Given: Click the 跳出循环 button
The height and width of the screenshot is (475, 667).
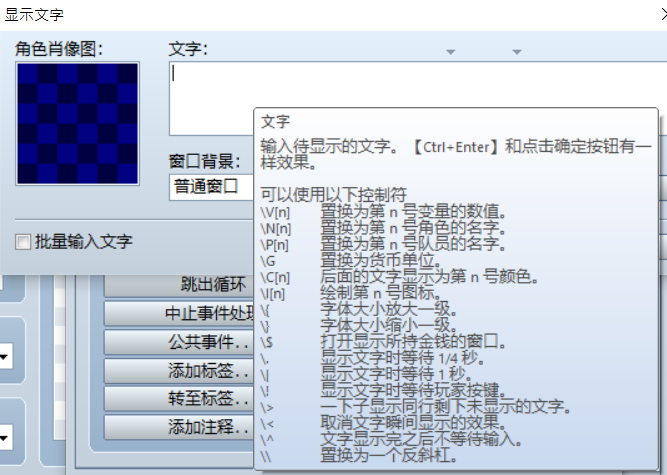Looking at the screenshot, I should click(179, 284).
